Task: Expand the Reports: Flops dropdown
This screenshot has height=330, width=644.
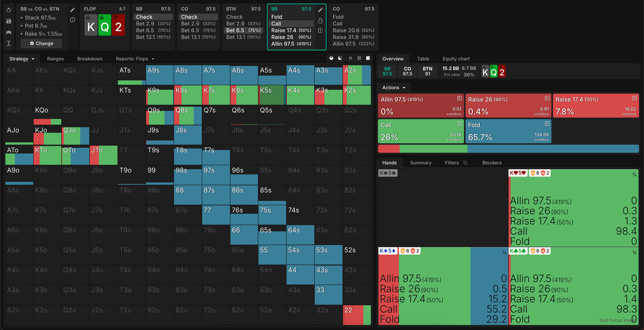Action: click(x=135, y=59)
